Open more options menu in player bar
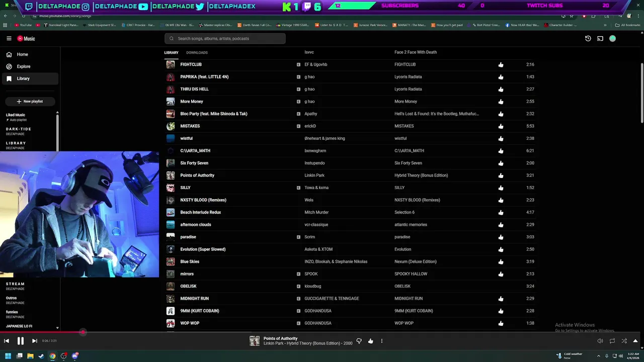Screen dimensions: 644x362 pyautogui.click(x=381, y=341)
